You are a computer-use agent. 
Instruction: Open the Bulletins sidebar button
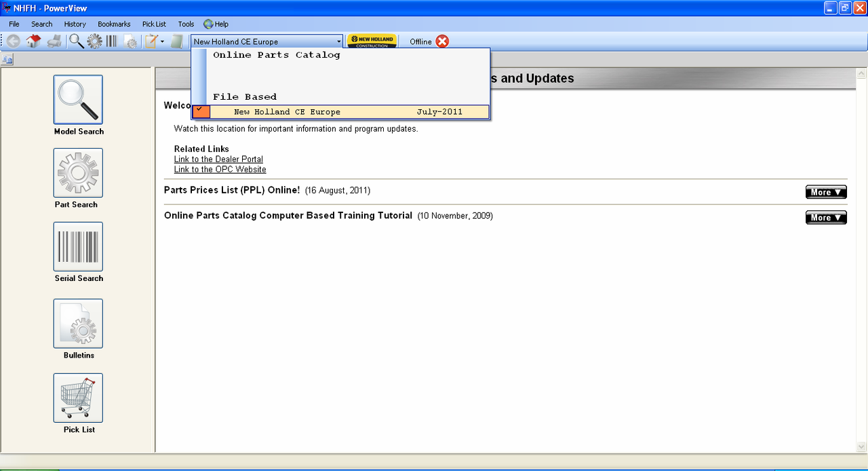pos(78,324)
